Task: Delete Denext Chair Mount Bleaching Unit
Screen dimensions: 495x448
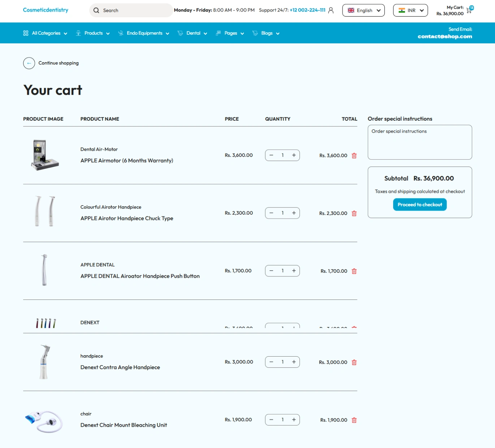Action: 354,420
